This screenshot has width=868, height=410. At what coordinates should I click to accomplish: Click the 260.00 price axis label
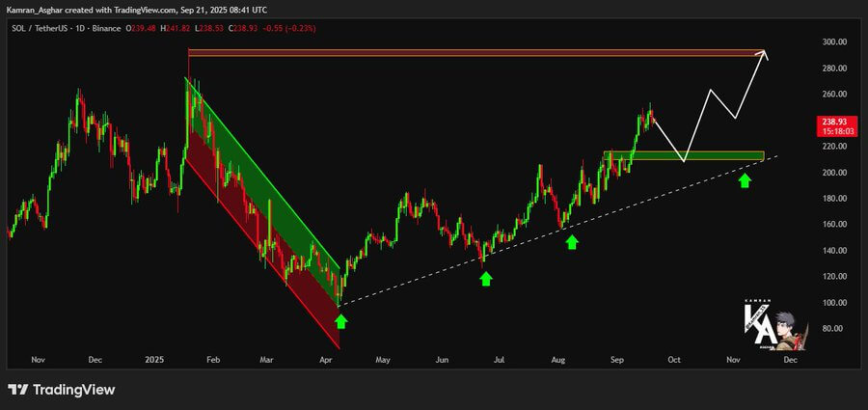pos(833,95)
